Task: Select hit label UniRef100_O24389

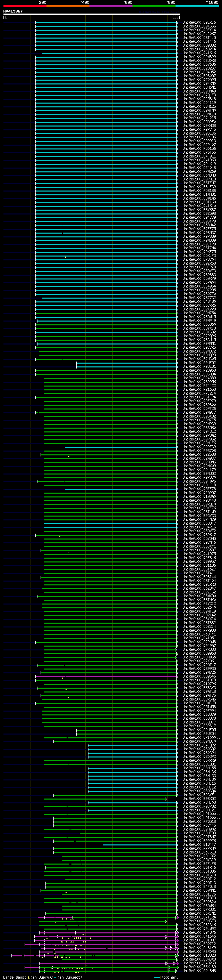Action: [199, 378]
